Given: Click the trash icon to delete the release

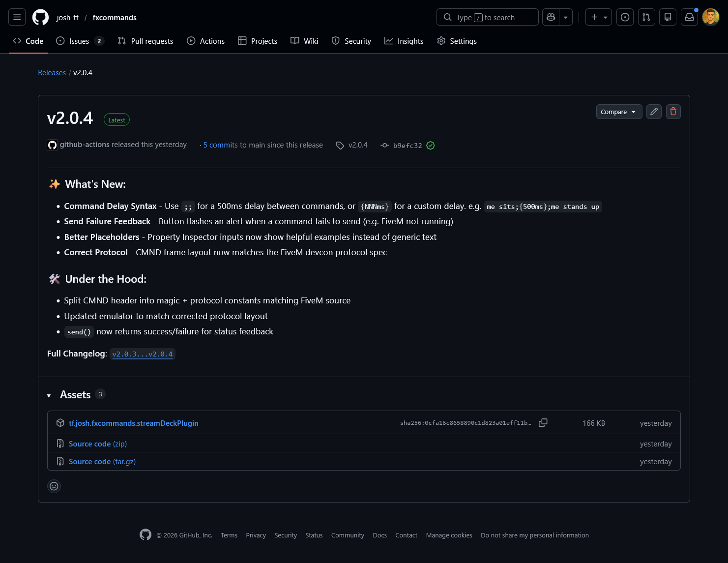Looking at the screenshot, I should pyautogui.click(x=673, y=112).
